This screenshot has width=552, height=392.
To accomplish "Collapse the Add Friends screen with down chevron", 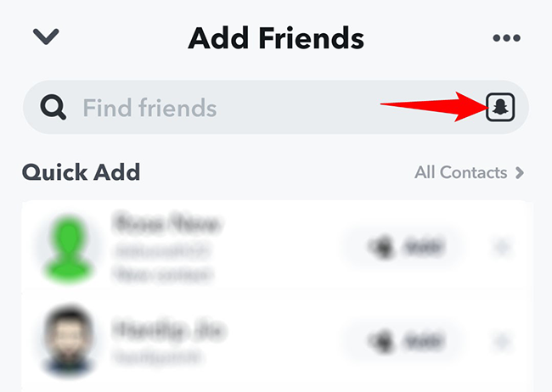I will tap(46, 36).
